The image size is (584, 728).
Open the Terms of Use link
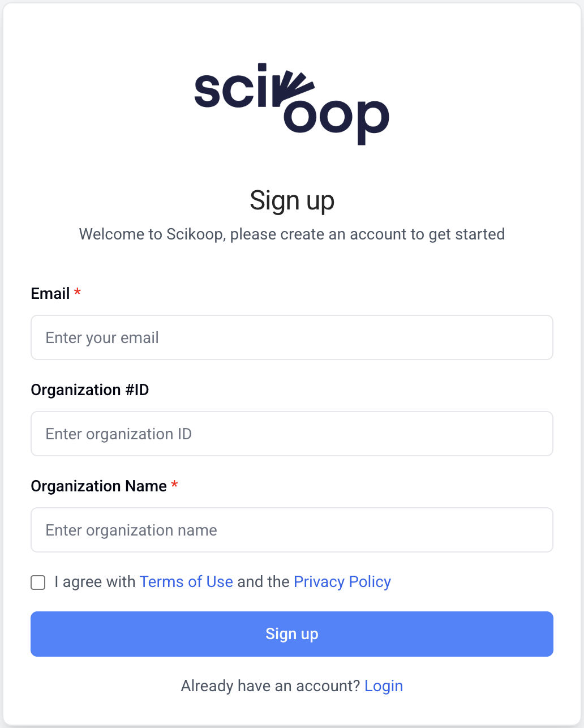pos(186,582)
